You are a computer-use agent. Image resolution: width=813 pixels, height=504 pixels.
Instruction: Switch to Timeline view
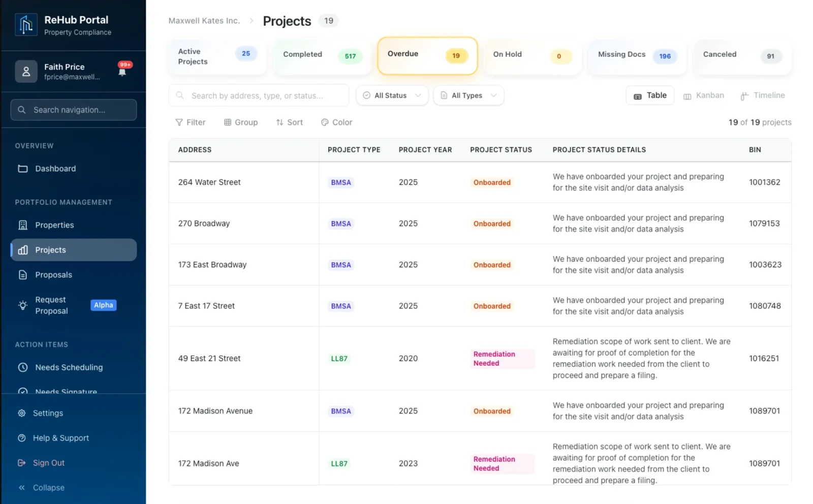coord(763,96)
